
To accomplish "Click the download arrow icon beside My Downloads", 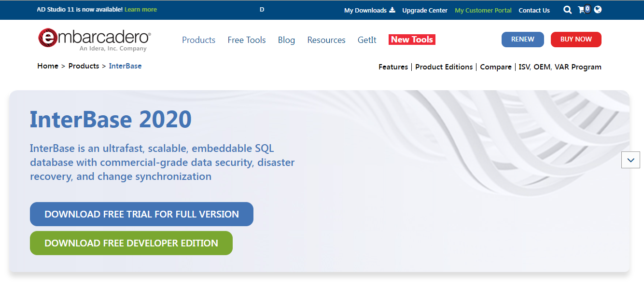I will coord(392,10).
